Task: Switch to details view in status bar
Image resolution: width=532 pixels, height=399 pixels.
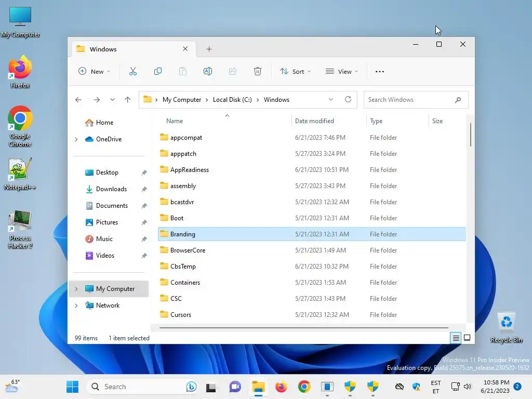Action: point(456,338)
